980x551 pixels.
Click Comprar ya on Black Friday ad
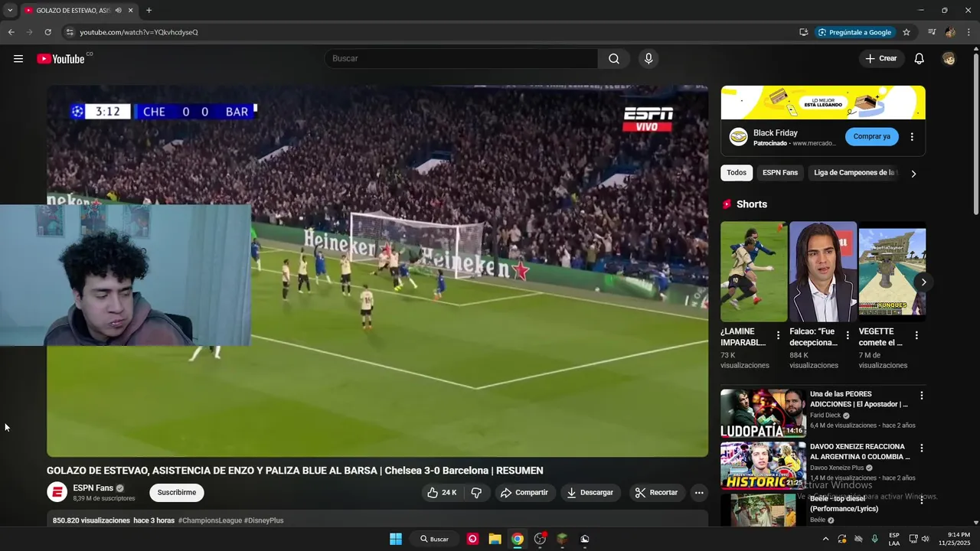point(872,136)
